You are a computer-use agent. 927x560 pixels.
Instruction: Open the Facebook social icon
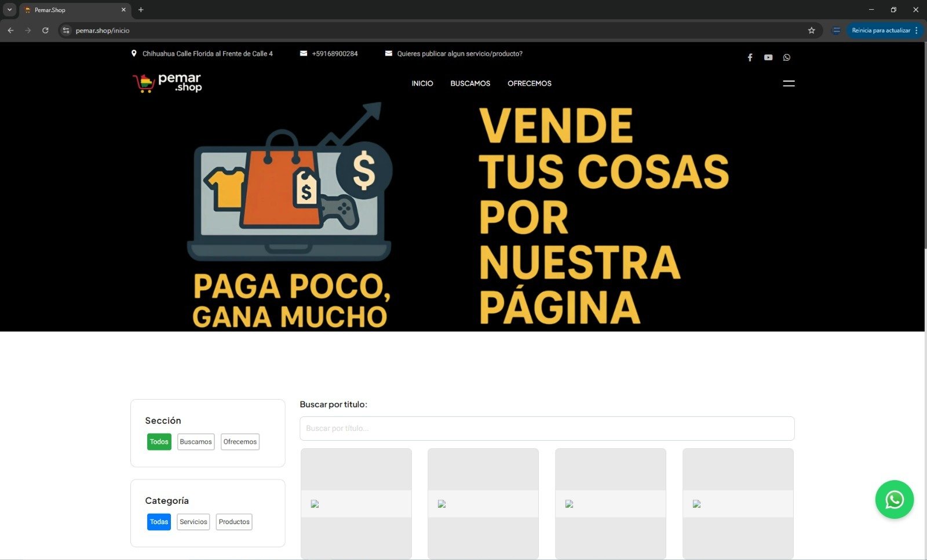pyautogui.click(x=750, y=57)
